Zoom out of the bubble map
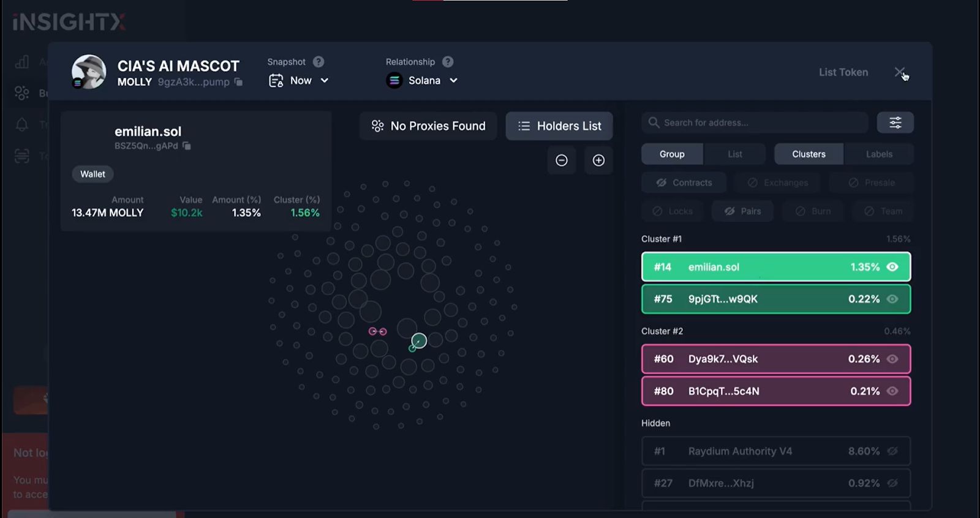Screen dimensions: 980x518 [x=562, y=160]
